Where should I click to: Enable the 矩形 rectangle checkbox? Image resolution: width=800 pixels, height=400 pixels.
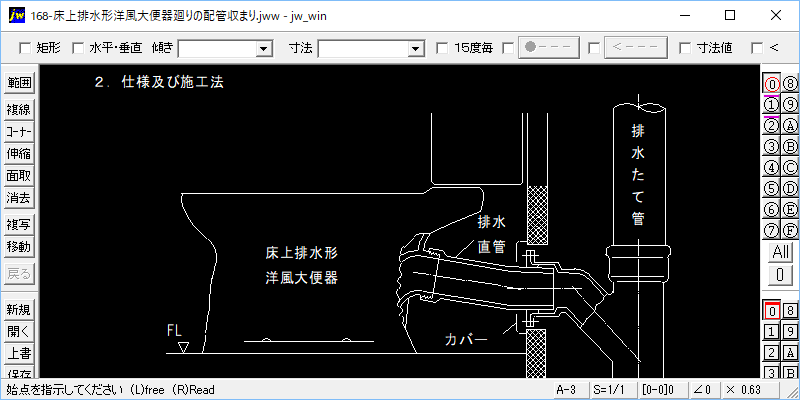point(25,48)
